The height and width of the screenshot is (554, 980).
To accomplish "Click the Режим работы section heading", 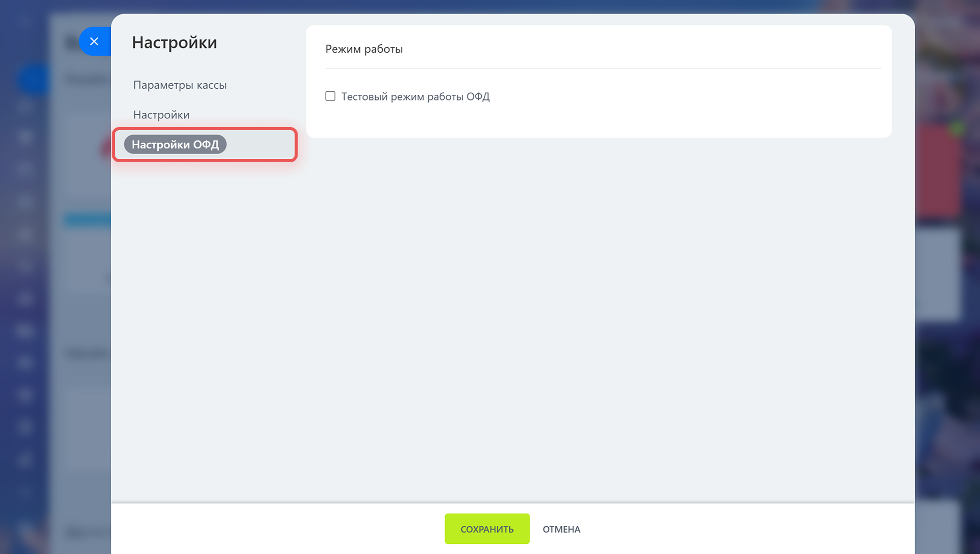I will point(364,49).
